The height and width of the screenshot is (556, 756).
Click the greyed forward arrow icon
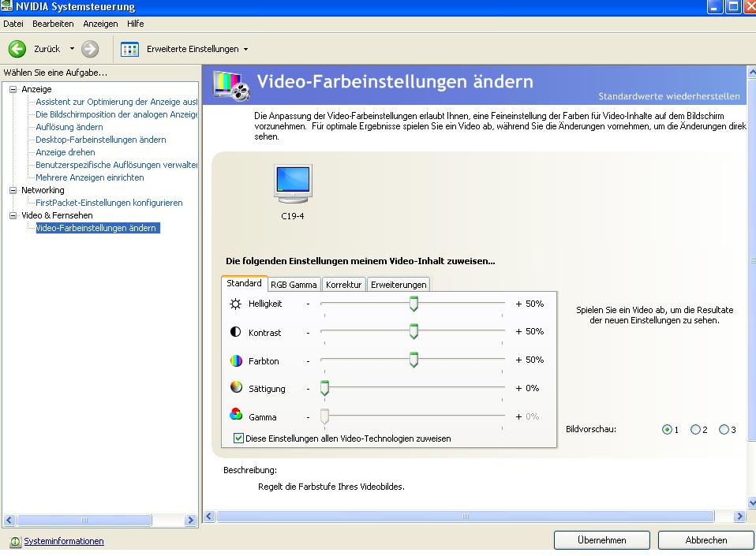point(90,49)
